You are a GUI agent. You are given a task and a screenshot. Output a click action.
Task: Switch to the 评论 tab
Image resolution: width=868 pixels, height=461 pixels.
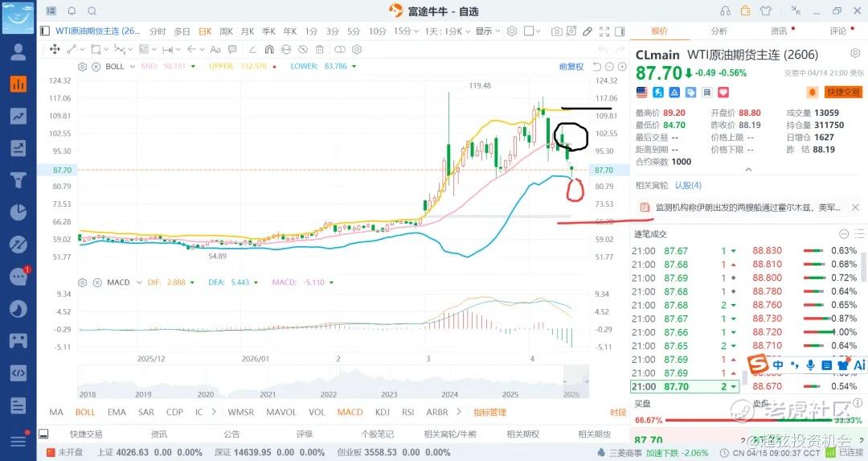pyautogui.click(x=838, y=31)
